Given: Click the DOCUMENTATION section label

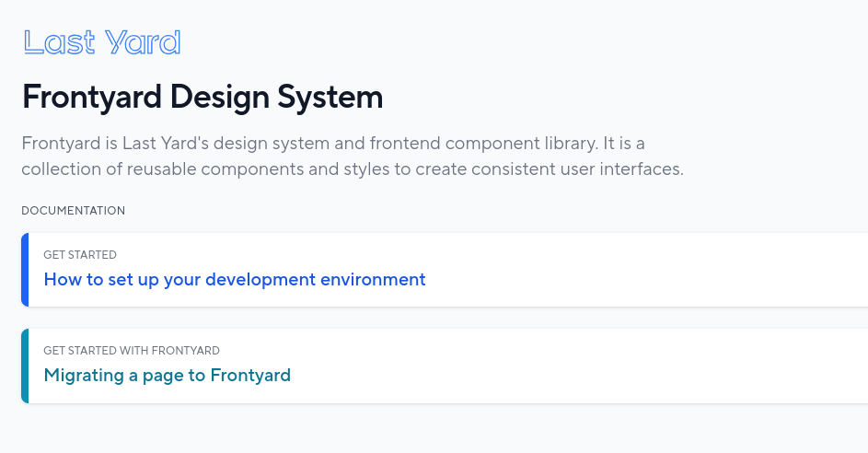Looking at the screenshot, I should click(x=74, y=211).
